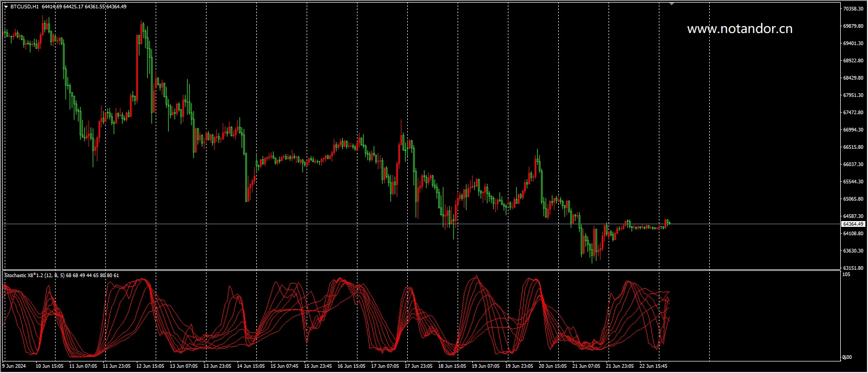Image resolution: width=868 pixels, height=373 pixels.
Task: Click the triangle arrow beside BTCUSD,H1
Action: [x=6, y=7]
